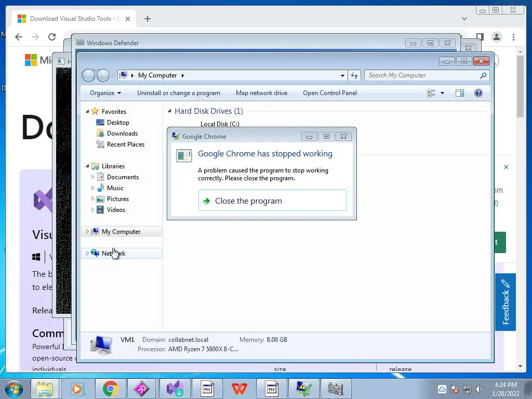
Task: Toggle Chrome's side panel icon
Action: (480, 37)
